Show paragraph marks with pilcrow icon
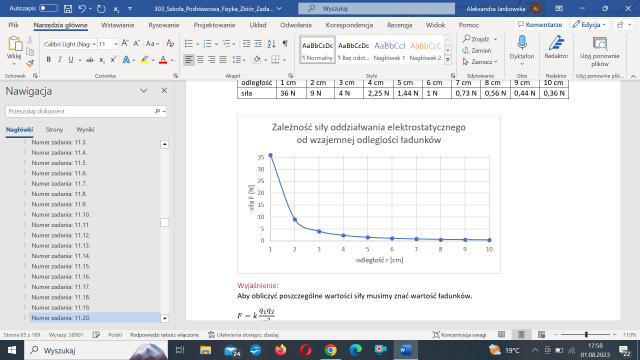This screenshot has height=360, width=640. 285,43
